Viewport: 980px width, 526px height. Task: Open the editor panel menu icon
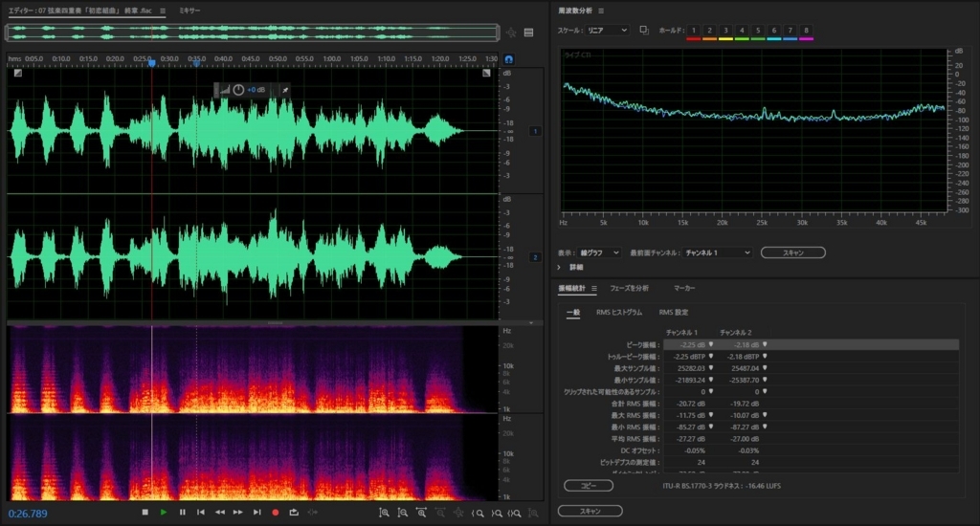tap(163, 11)
